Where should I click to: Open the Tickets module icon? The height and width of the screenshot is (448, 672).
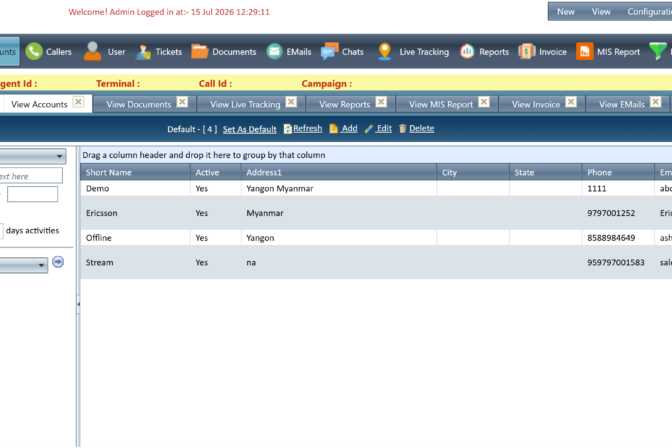[143, 52]
